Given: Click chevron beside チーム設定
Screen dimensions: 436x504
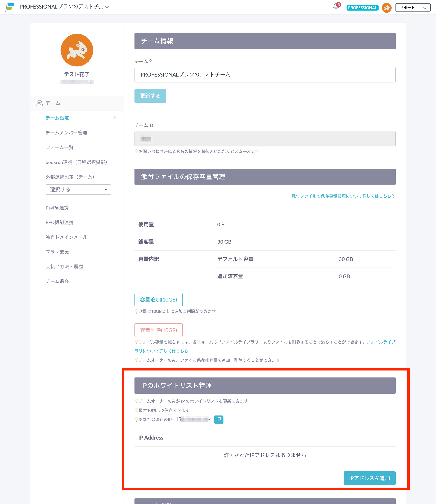Looking at the screenshot, I should click(x=115, y=118).
